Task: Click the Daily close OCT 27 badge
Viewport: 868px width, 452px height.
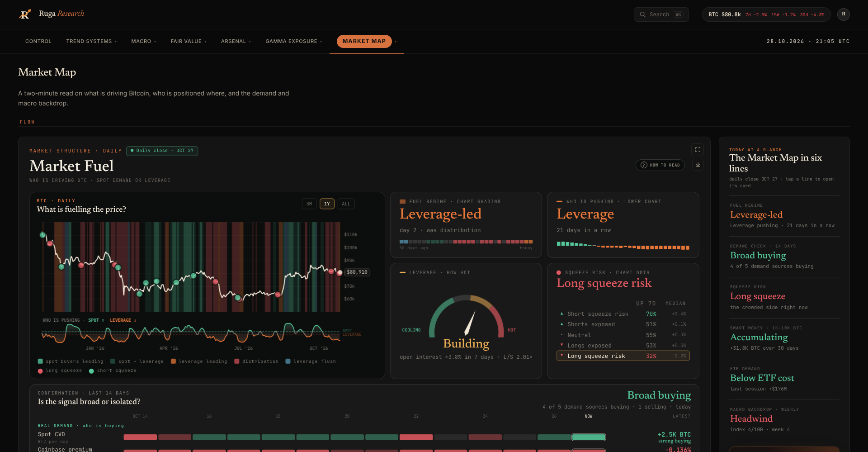Action: coord(162,151)
